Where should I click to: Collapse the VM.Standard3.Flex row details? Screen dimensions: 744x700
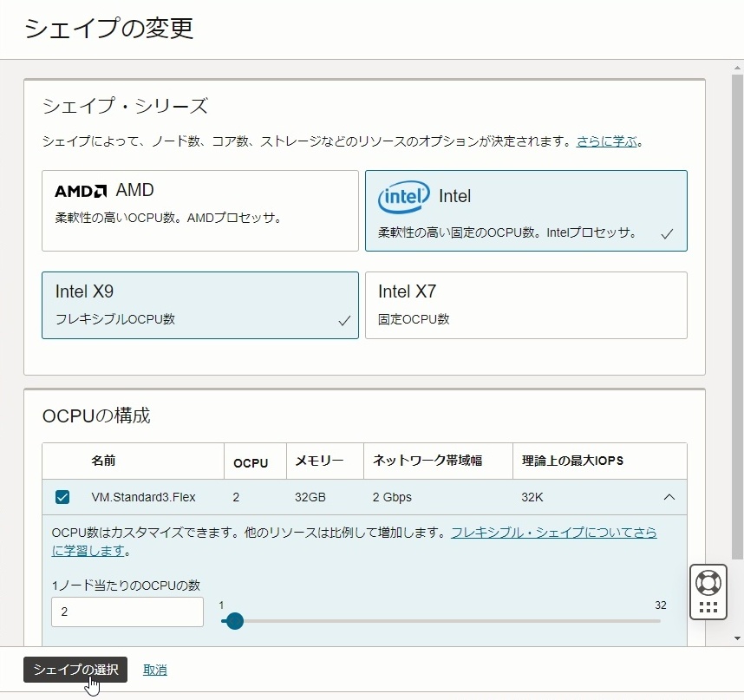coord(669,499)
